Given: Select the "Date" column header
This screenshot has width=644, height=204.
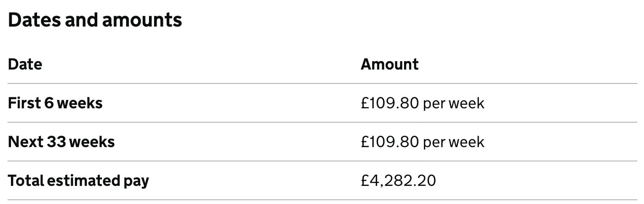Looking at the screenshot, I should point(25,64).
